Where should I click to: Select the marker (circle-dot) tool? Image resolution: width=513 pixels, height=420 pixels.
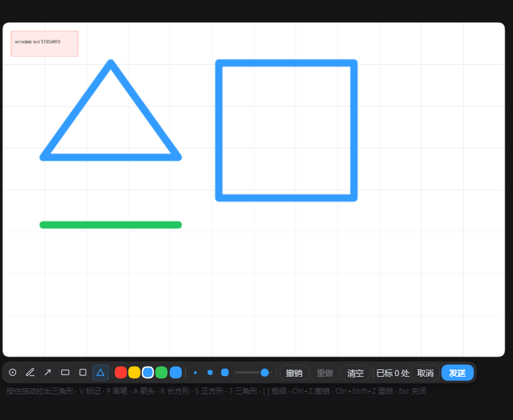click(12, 373)
